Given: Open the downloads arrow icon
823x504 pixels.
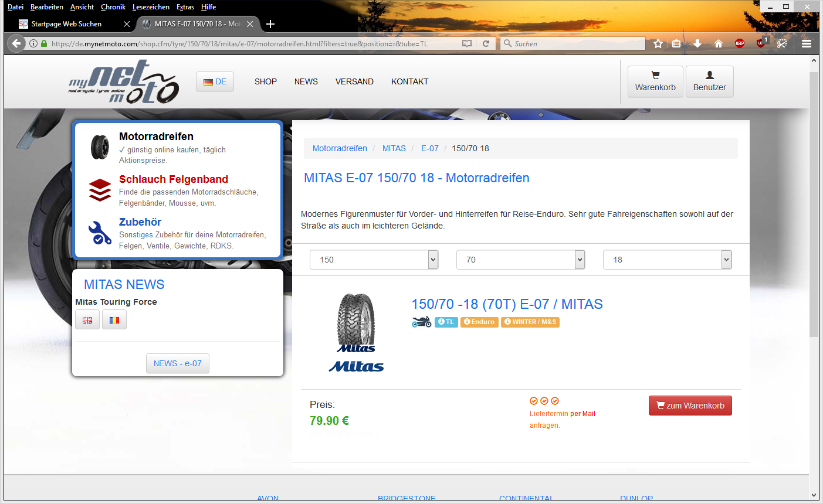Looking at the screenshot, I should coord(697,43).
